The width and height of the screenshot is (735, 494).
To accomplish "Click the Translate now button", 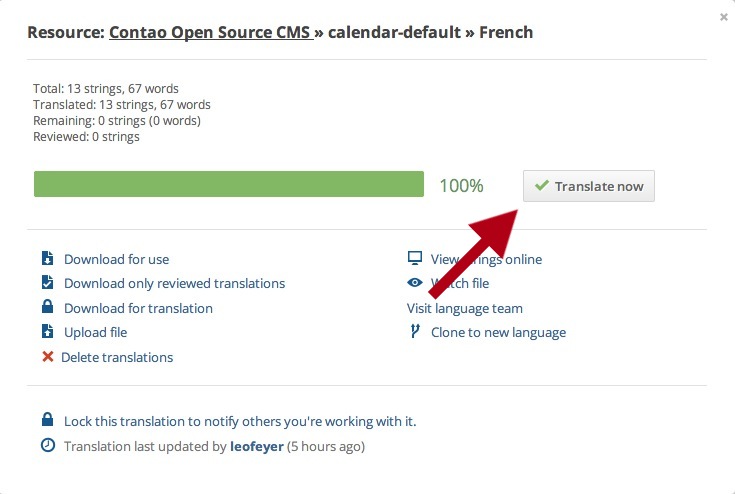I will pos(589,186).
